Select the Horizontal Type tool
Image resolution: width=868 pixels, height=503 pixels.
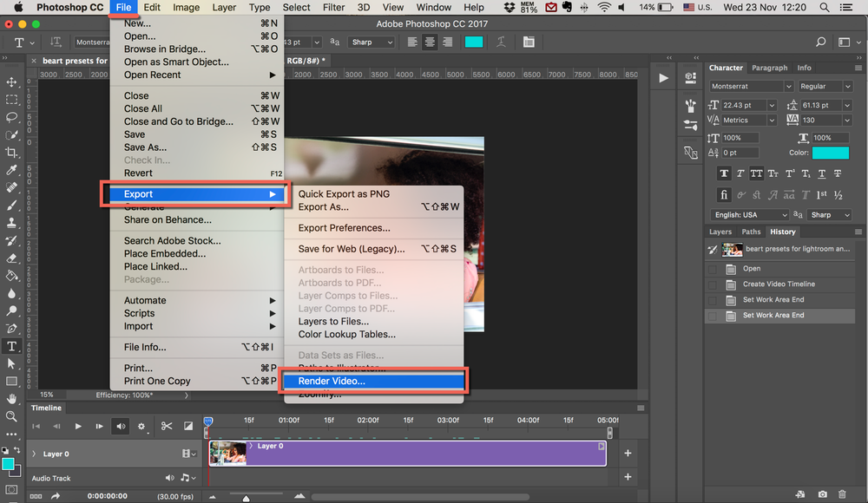(11, 346)
